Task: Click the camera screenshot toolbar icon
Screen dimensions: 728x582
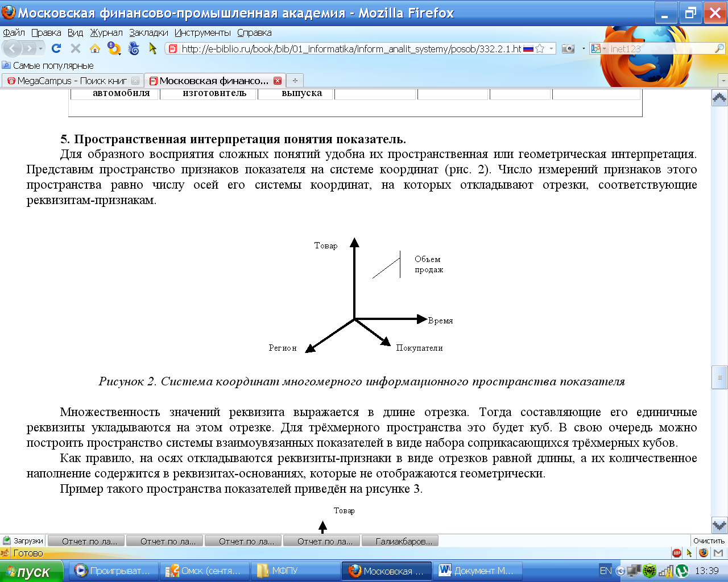Action: (x=568, y=49)
